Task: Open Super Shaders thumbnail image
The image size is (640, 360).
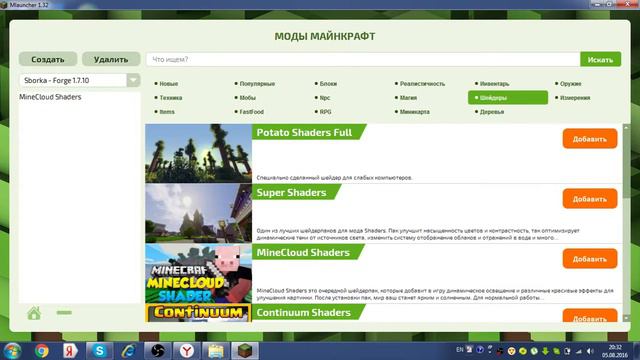Action: [x=198, y=213]
